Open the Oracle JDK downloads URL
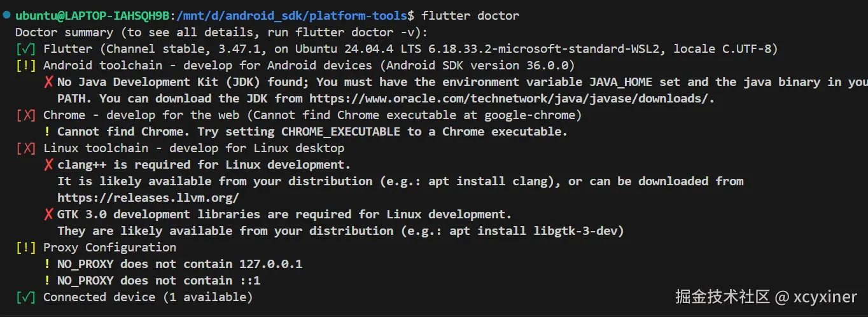This screenshot has height=317, width=868. point(510,99)
